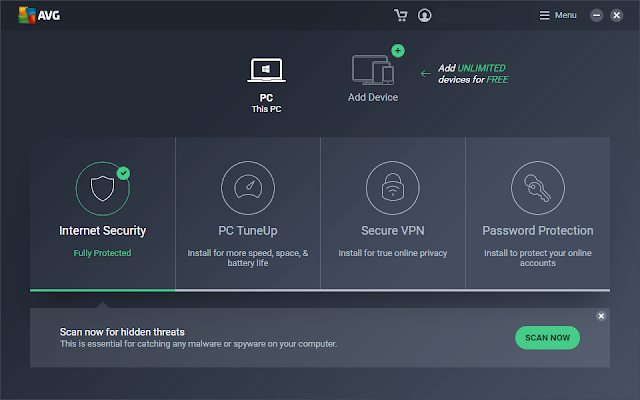Click the Internet Security title
The width and height of the screenshot is (640, 400).
[x=102, y=231]
